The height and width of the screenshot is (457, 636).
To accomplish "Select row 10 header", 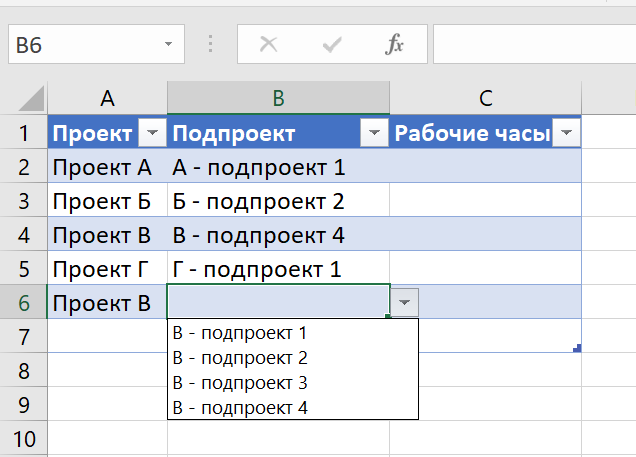I will click(x=24, y=439).
